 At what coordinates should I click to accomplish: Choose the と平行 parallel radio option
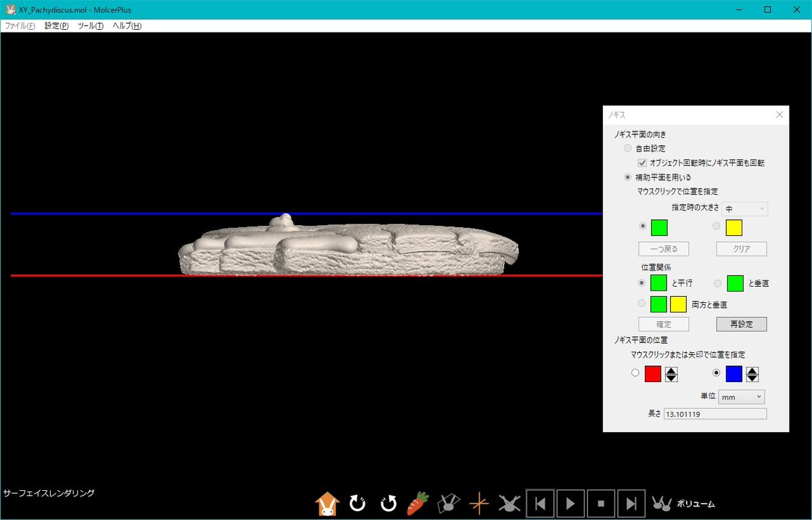643,283
